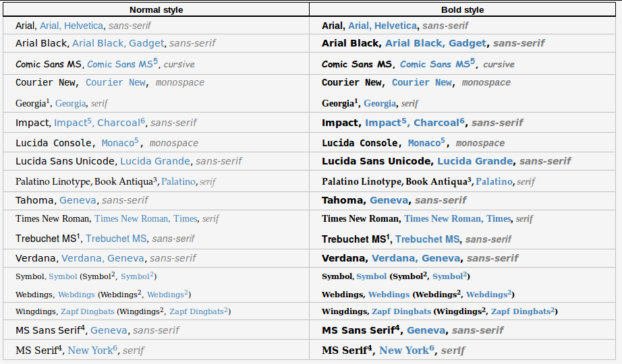Select "Geneva" in Tahoma row, Bold column
Image resolution: width=622 pixels, height=364 pixels.
point(389,200)
